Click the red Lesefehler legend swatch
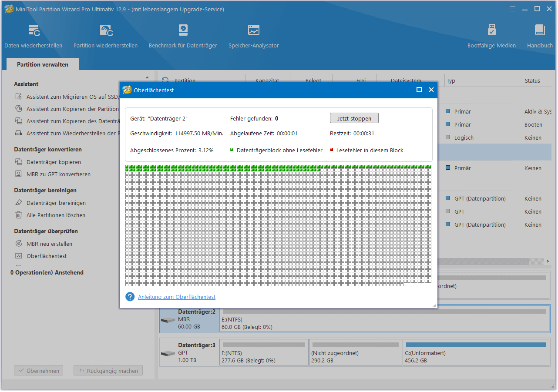This screenshot has width=558, height=392. coord(331,150)
